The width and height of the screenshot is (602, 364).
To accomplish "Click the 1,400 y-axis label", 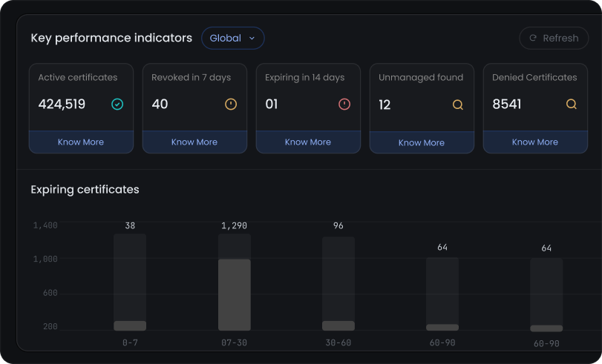I will coord(45,225).
